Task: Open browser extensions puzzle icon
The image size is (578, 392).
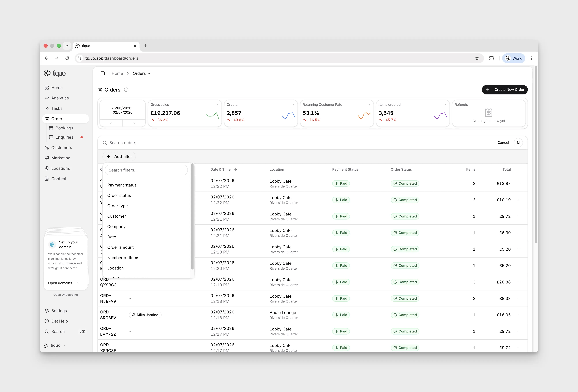Action: [492, 58]
